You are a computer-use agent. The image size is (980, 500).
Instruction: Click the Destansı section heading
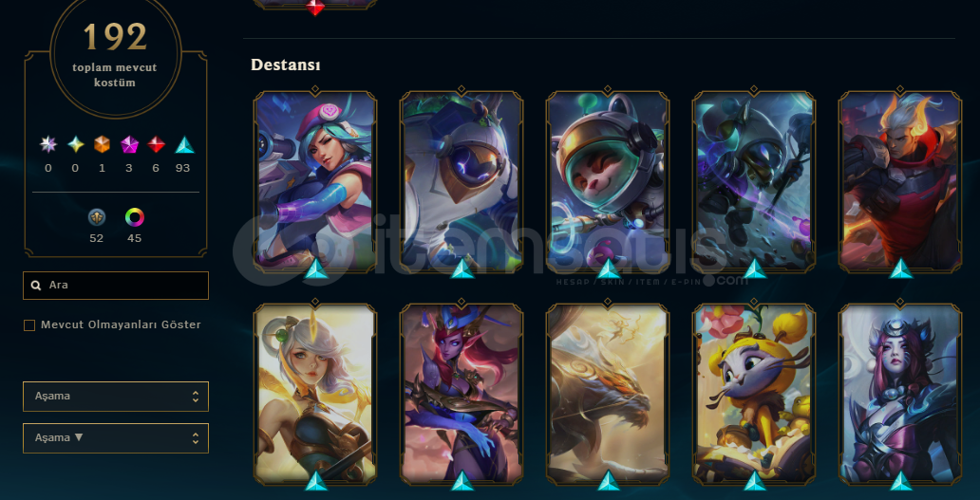click(286, 65)
